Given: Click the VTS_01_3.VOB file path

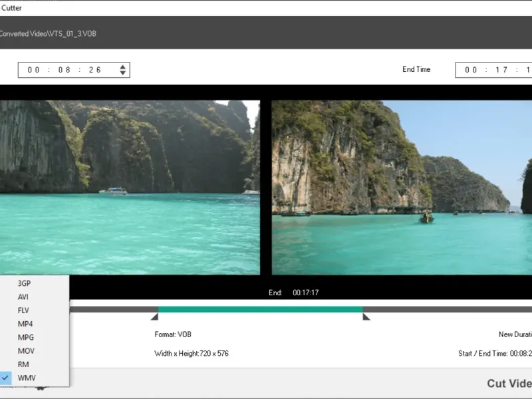Looking at the screenshot, I should coord(48,34).
